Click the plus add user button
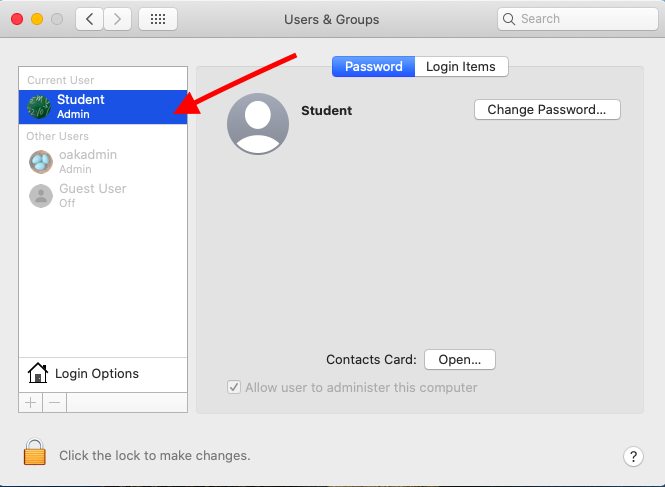 coord(31,402)
